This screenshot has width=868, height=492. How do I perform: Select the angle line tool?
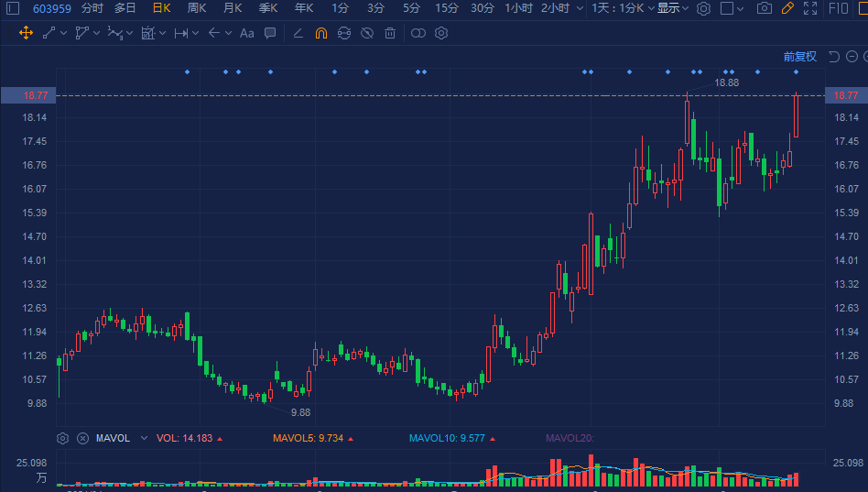(x=298, y=33)
